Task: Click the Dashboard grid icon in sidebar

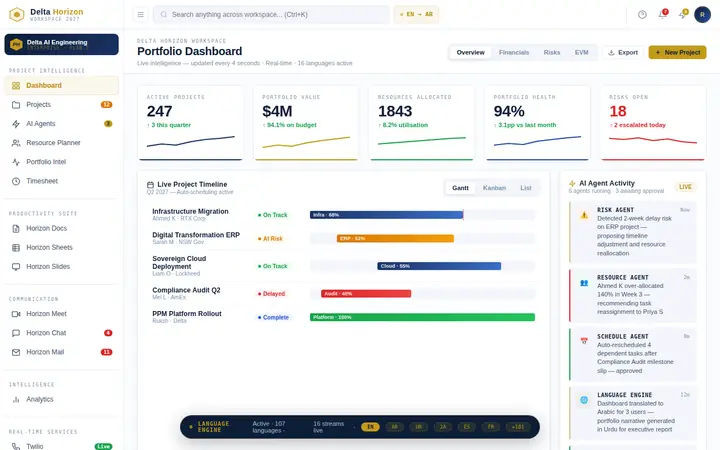Action: (16, 85)
